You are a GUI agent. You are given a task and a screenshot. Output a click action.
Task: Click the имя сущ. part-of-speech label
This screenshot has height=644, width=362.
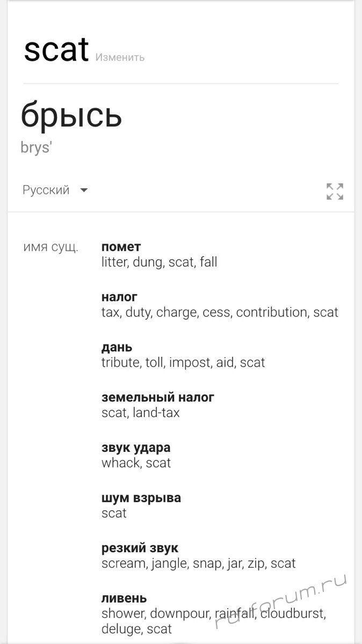click(x=50, y=247)
